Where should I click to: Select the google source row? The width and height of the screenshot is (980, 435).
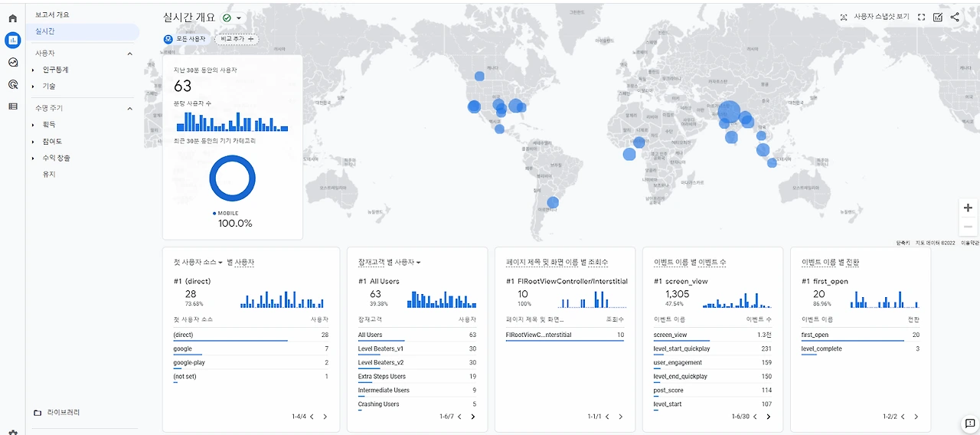click(x=251, y=348)
